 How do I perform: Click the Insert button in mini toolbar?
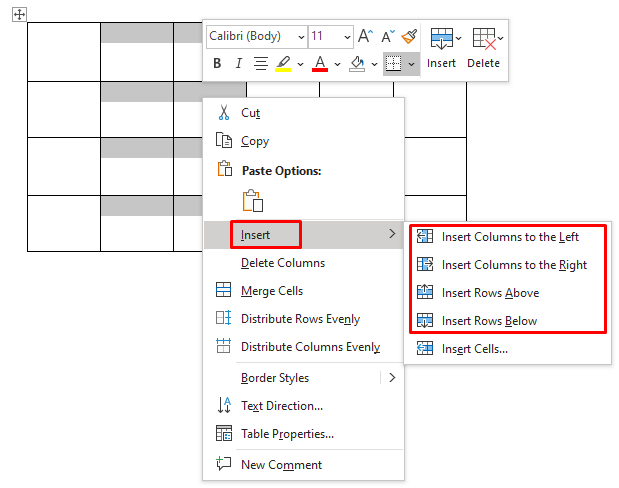click(441, 47)
